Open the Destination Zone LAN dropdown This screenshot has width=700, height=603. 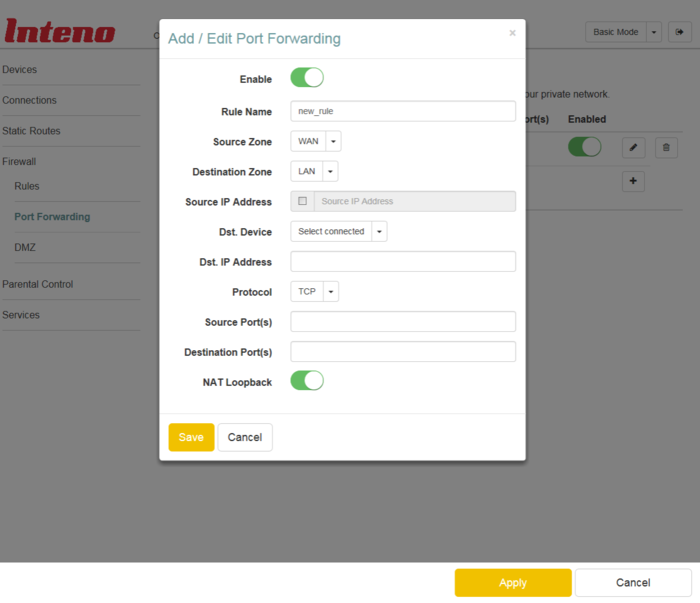[x=314, y=171]
